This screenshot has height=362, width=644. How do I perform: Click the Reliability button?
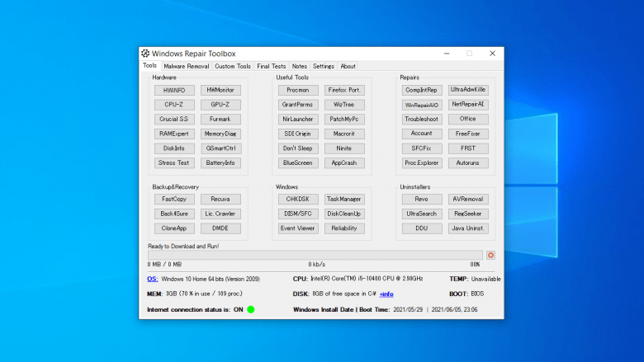coord(344,228)
